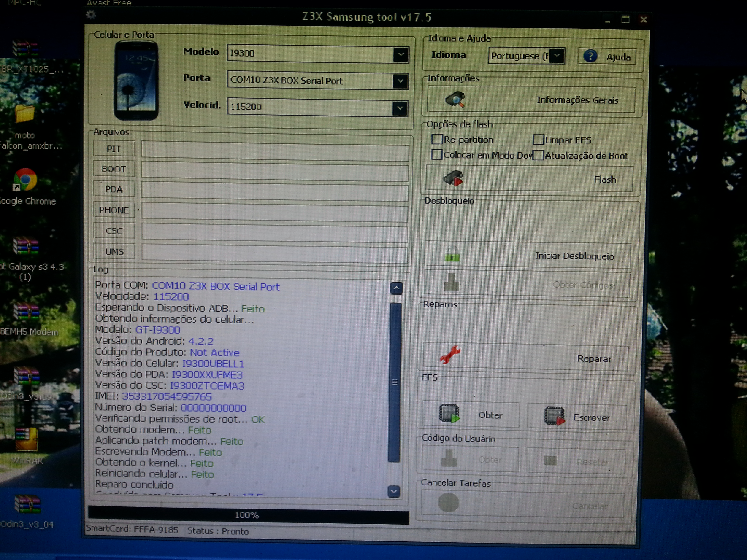Click inside the CSC file path field

pyautogui.click(x=274, y=233)
